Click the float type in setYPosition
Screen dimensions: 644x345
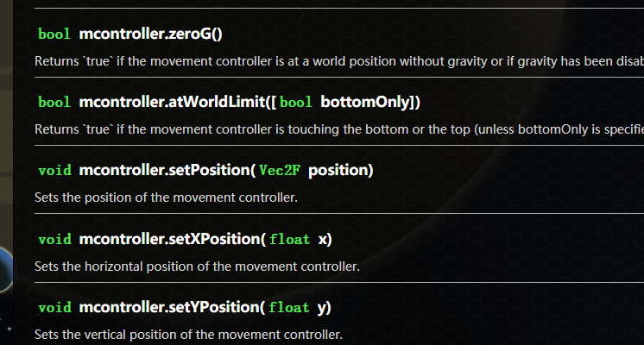[289, 307]
